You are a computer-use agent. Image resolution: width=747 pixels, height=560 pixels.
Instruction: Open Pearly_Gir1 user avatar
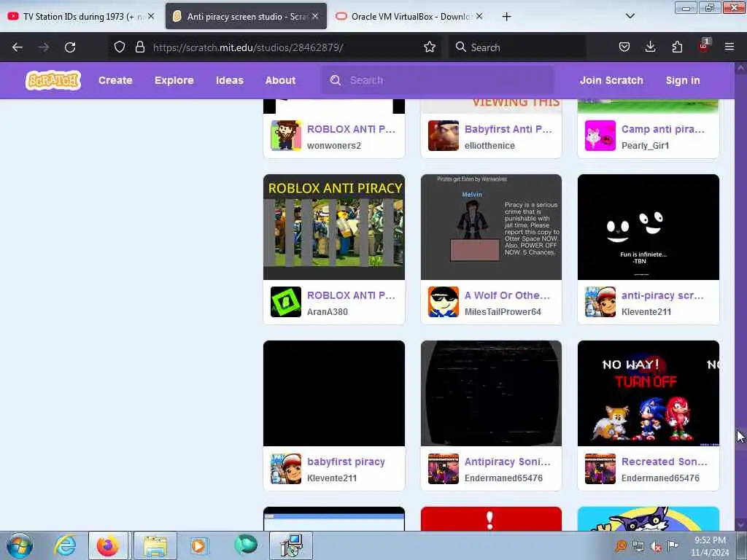coord(600,136)
